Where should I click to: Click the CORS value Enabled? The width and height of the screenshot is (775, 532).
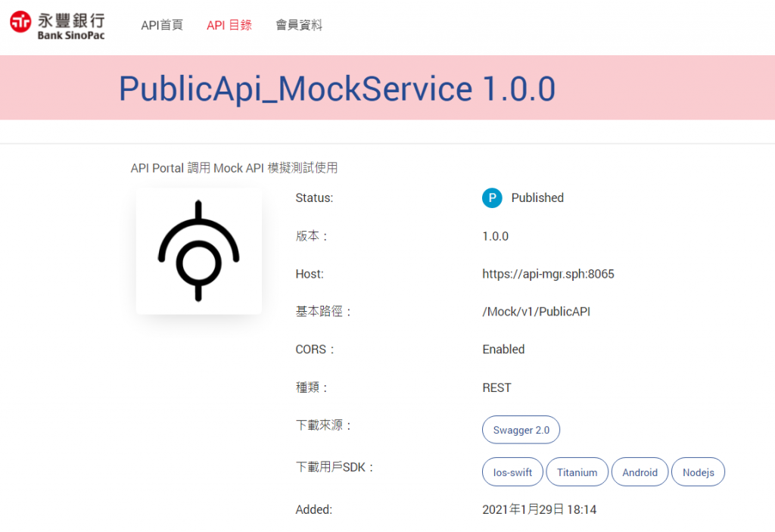point(503,349)
